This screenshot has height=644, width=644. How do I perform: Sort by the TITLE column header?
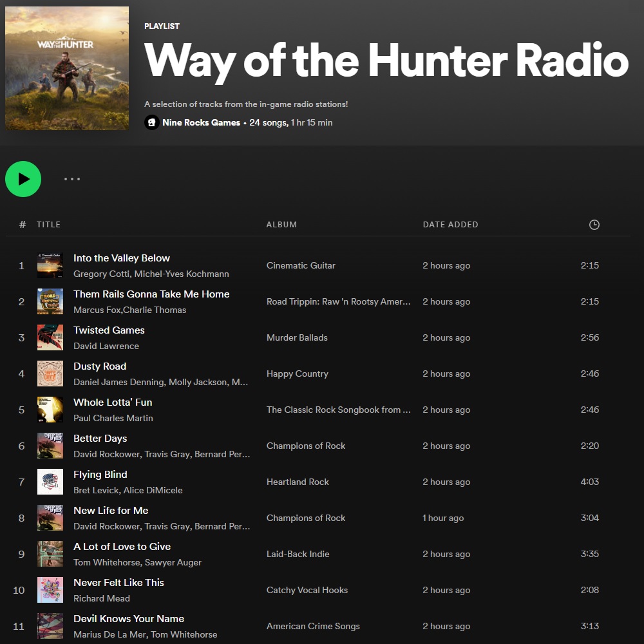pos(48,225)
